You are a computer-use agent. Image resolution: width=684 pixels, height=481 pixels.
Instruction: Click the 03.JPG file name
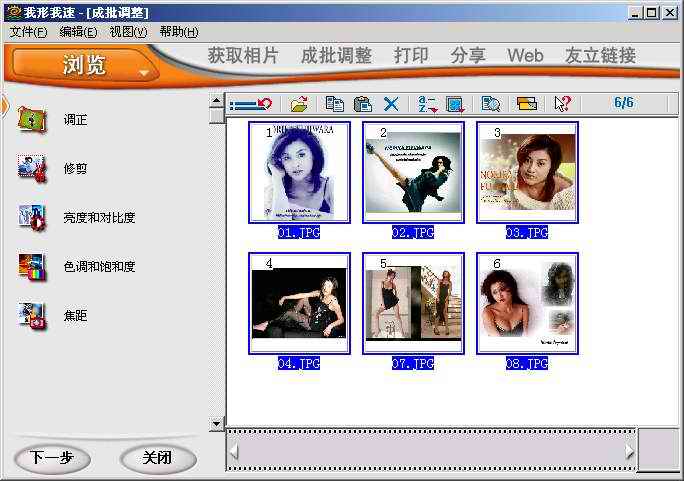click(527, 232)
